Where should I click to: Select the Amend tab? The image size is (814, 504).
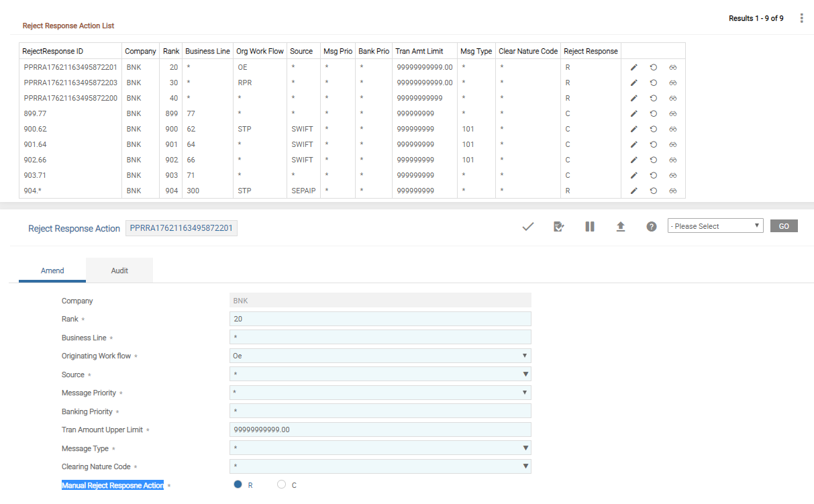click(52, 270)
